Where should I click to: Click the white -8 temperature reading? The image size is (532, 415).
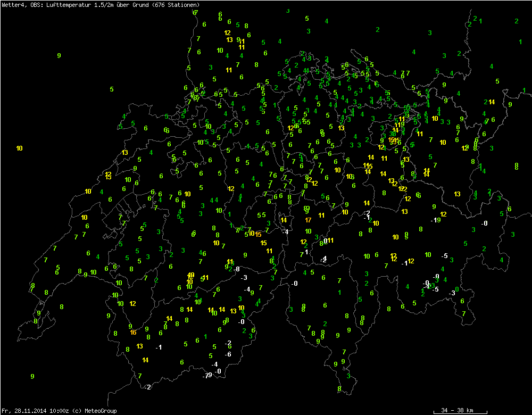(x=236, y=269)
